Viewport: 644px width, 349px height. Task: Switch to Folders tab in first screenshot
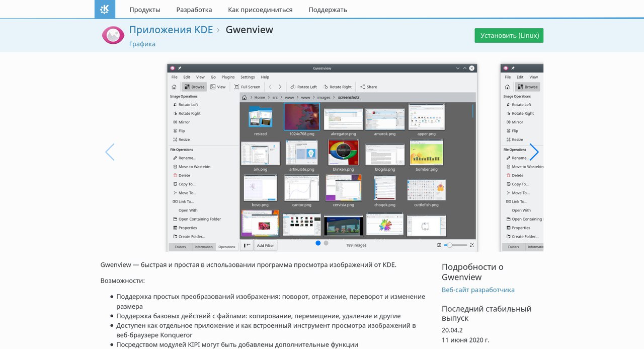180,247
